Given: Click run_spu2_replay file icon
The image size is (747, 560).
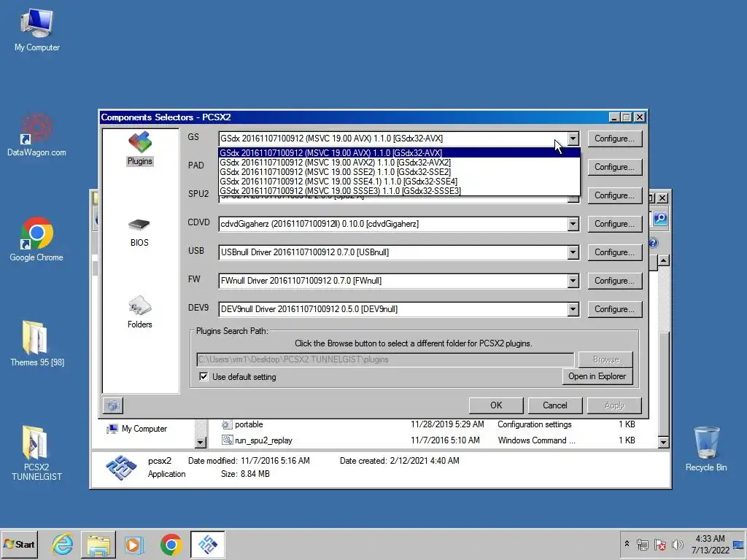Looking at the screenshot, I should coord(228,440).
